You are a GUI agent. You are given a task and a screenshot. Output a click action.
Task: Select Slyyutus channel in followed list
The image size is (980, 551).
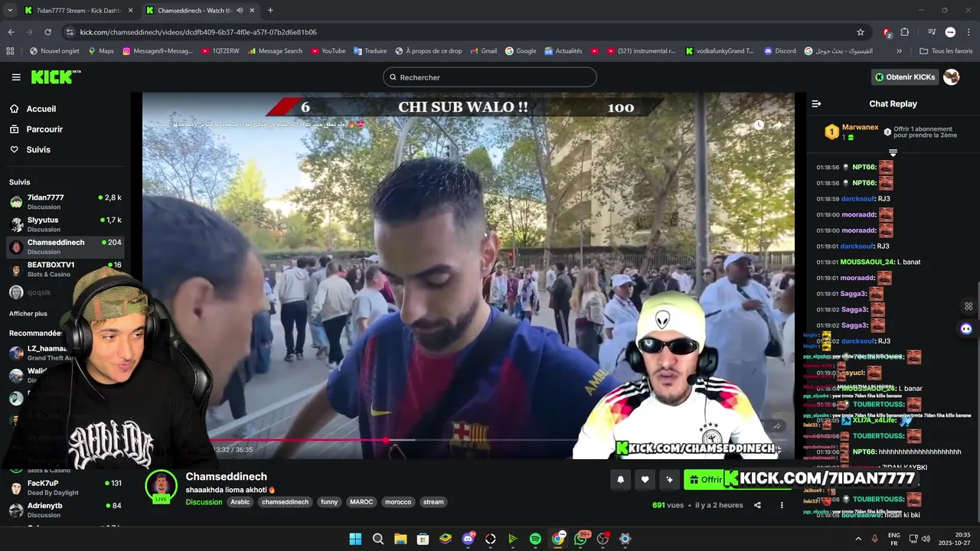click(65, 224)
